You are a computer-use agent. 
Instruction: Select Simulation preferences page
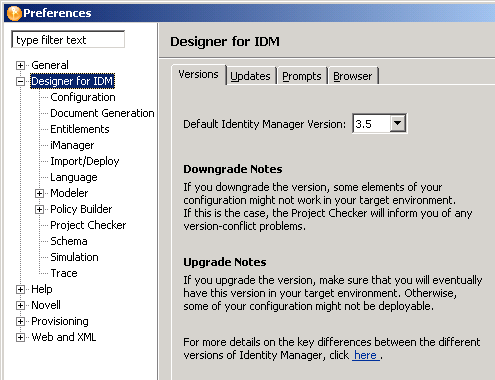(74, 257)
